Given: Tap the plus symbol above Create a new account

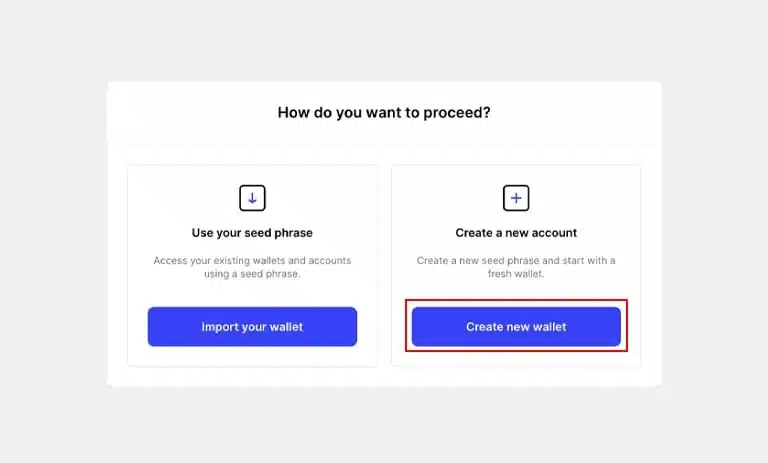Looking at the screenshot, I should tap(516, 198).
